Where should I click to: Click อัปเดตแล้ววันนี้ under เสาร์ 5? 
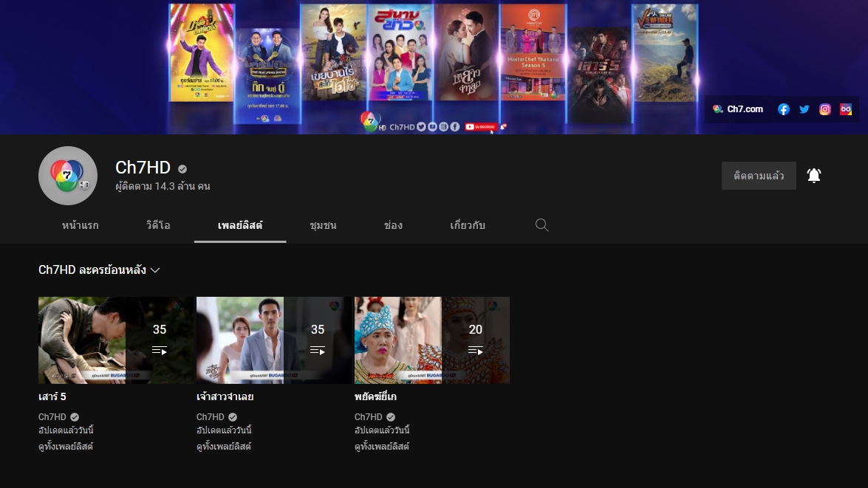click(x=66, y=430)
